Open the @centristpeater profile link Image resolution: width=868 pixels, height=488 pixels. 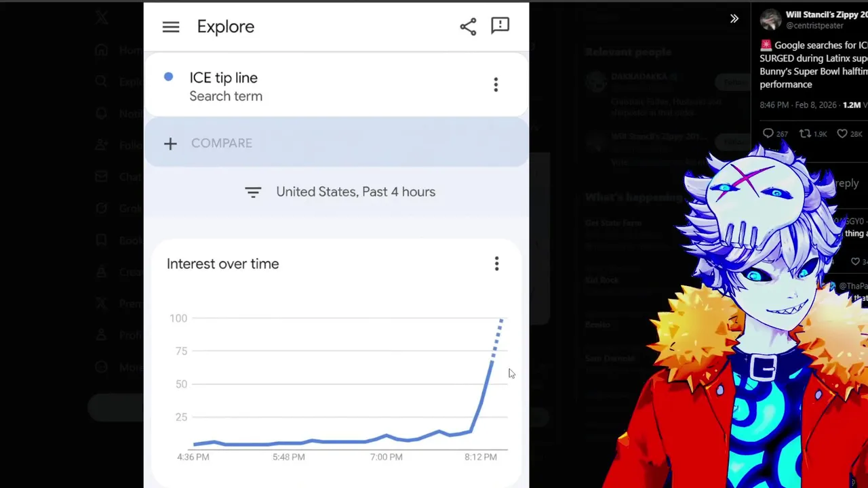(x=814, y=26)
